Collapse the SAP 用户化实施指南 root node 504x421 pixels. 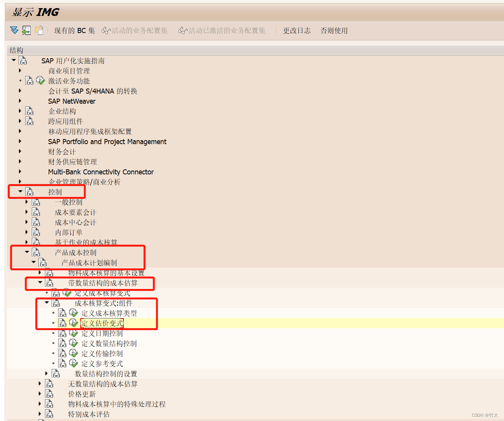pos(14,60)
